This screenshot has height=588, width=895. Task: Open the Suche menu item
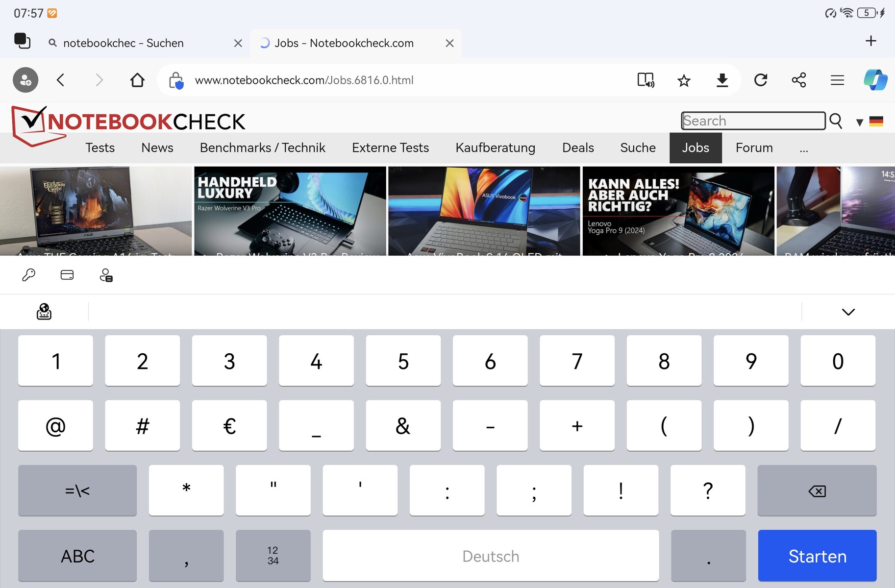click(x=638, y=147)
